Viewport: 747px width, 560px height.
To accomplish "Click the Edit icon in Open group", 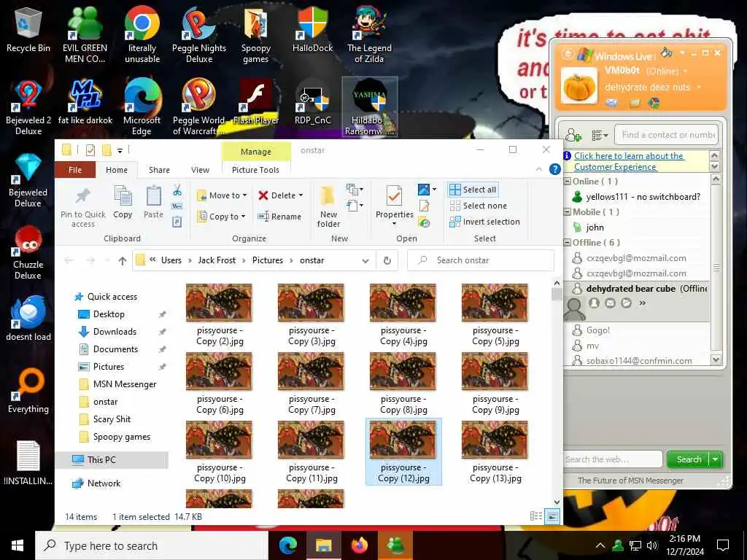I will [424, 206].
